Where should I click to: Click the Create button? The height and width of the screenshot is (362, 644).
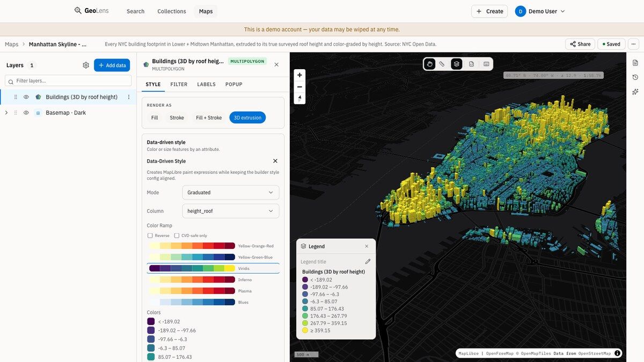489,11
